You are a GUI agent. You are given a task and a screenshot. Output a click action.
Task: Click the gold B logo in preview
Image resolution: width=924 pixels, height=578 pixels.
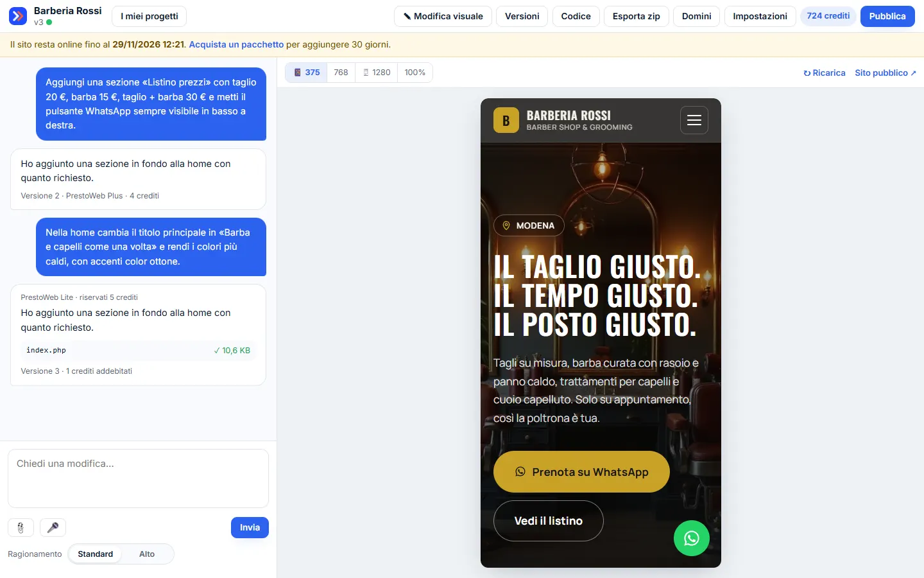click(x=506, y=120)
